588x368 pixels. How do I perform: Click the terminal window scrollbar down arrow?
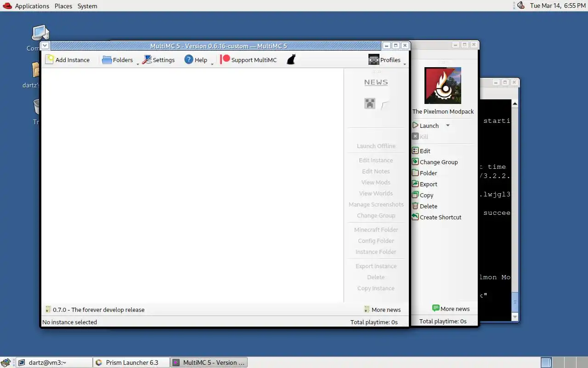tap(515, 316)
